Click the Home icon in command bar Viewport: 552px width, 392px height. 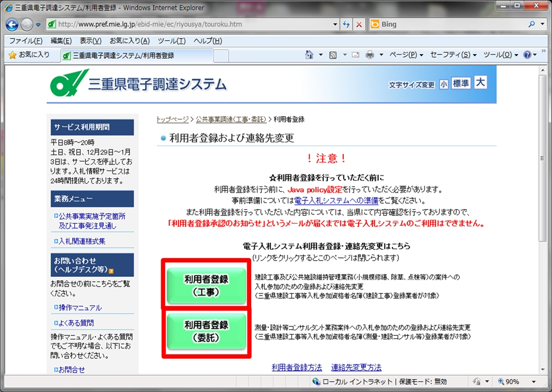coord(309,55)
